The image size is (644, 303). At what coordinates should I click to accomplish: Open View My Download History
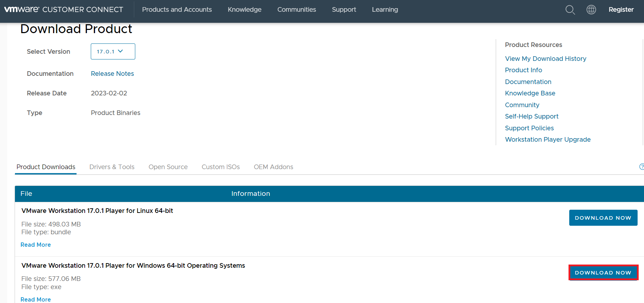tap(545, 59)
